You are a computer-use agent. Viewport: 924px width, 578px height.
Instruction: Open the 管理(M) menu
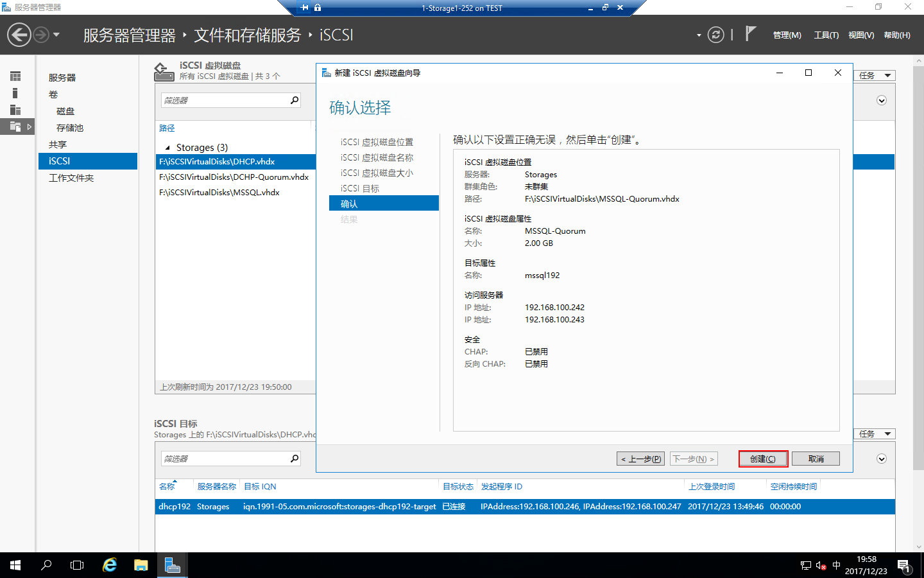pyautogui.click(x=787, y=35)
